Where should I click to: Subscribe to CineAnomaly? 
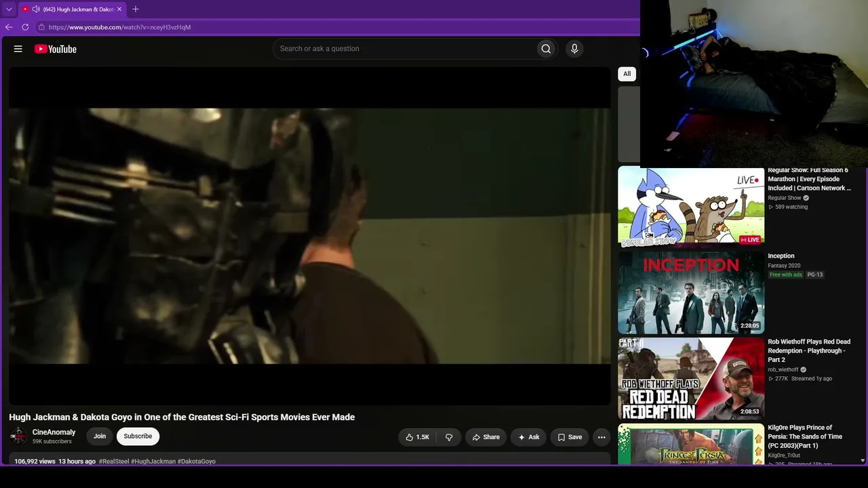click(138, 436)
